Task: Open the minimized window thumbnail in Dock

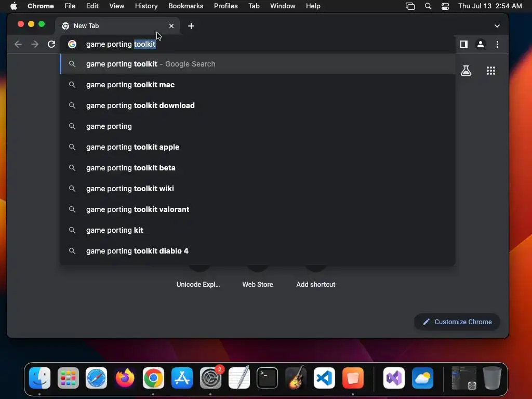Action: pos(464,378)
